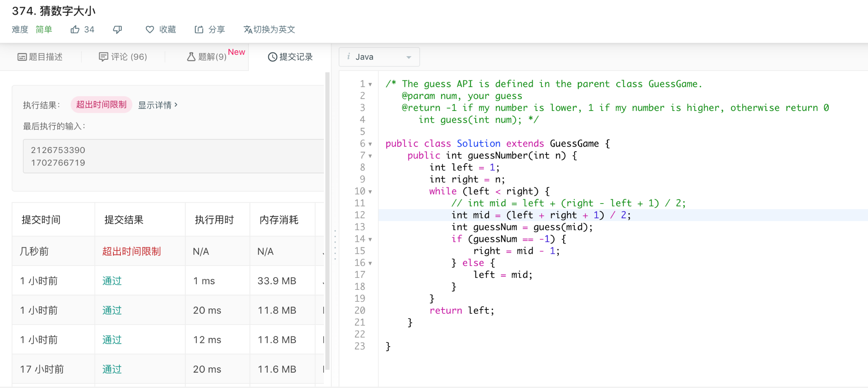Click the flask icon on 题解 tab

[x=191, y=57]
